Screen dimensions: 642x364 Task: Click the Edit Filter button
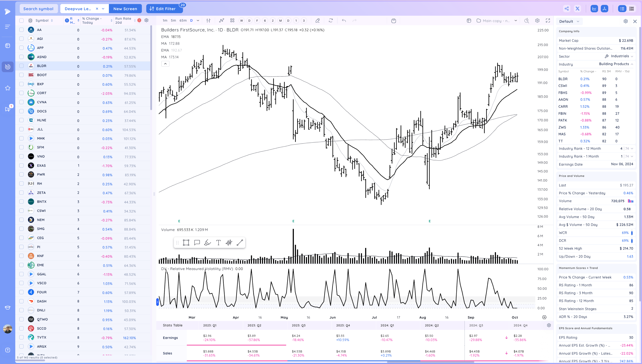click(x=163, y=9)
